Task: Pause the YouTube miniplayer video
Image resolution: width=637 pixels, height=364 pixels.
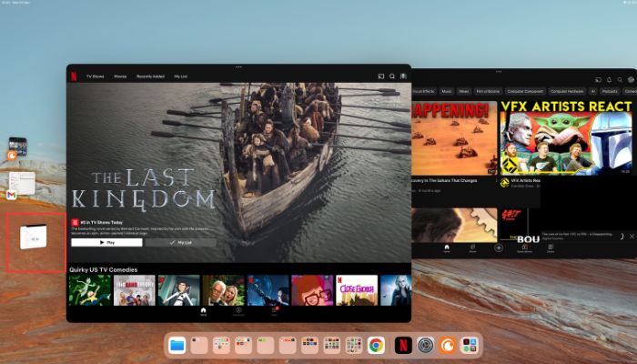Action: pos(622,236)
